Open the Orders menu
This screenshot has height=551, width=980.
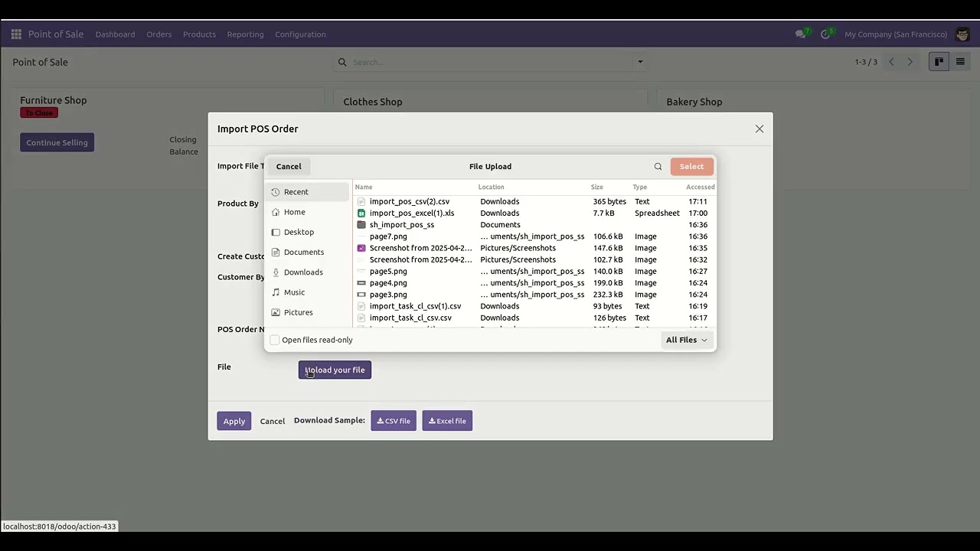click(x=159, y=34)
